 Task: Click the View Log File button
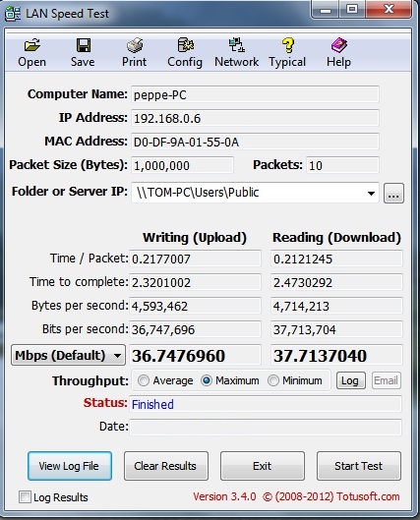(70, 466)
